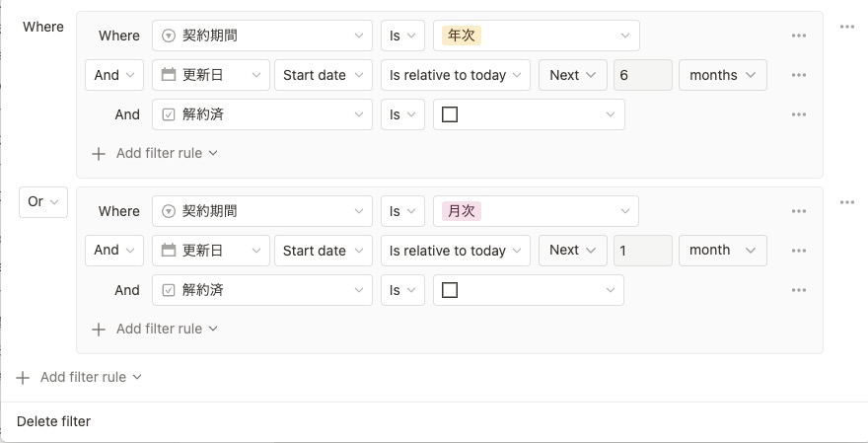Add filter rule inside second group
The width and height of the screenshot is (868, 443).
(x=154, y=329)
